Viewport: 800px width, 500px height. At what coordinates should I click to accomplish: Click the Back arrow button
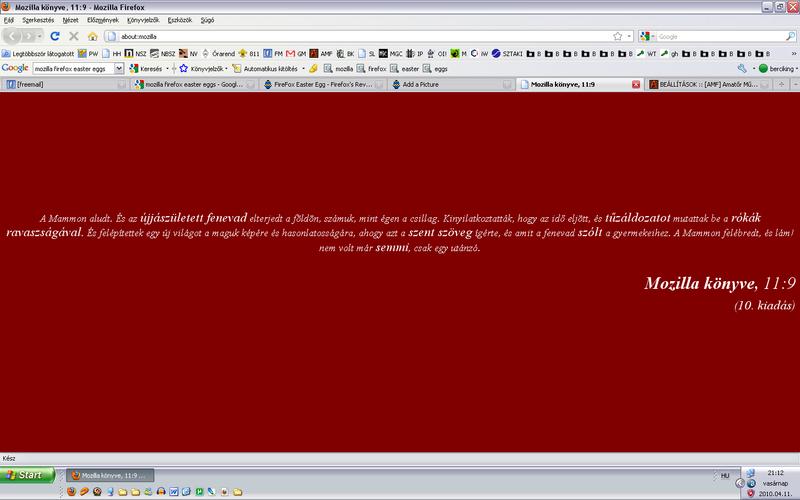click(x=14, y=36)
